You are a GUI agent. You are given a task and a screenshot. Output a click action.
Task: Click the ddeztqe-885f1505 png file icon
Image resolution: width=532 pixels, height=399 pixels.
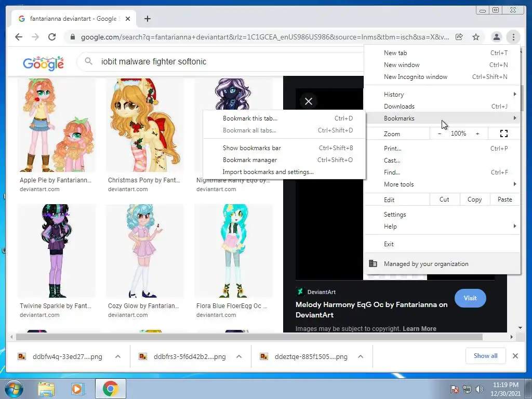pos(264,356)
